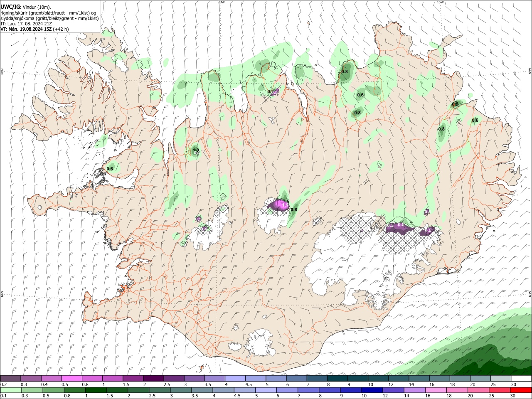Select upper scale swatch labeled 3
The width and height of the screenshot is (532, 399).
[x=194, y=379]
